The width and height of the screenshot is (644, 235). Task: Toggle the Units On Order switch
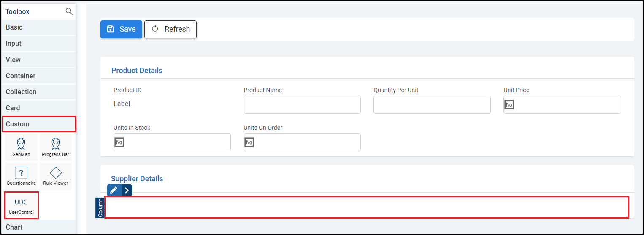click(x=249, y=142)
